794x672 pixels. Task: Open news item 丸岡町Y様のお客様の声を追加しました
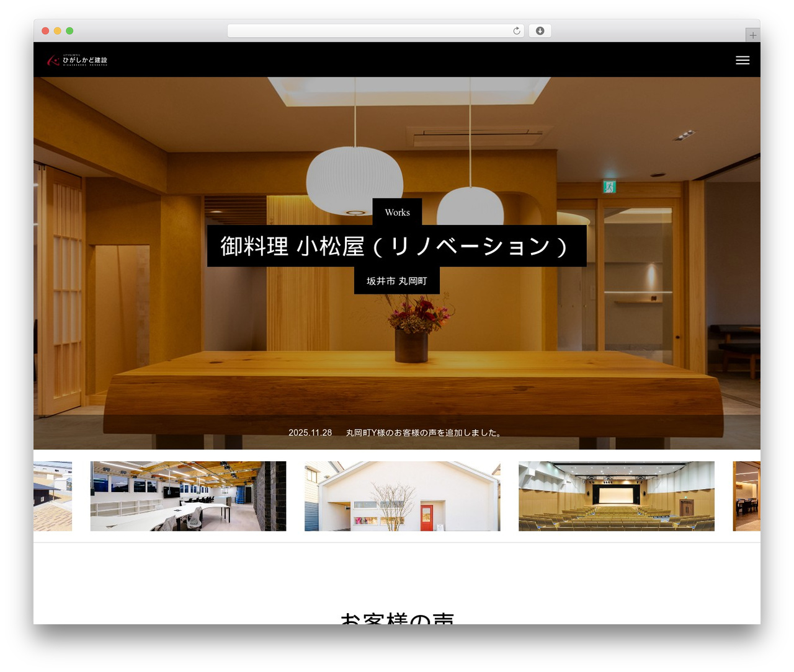425,433
